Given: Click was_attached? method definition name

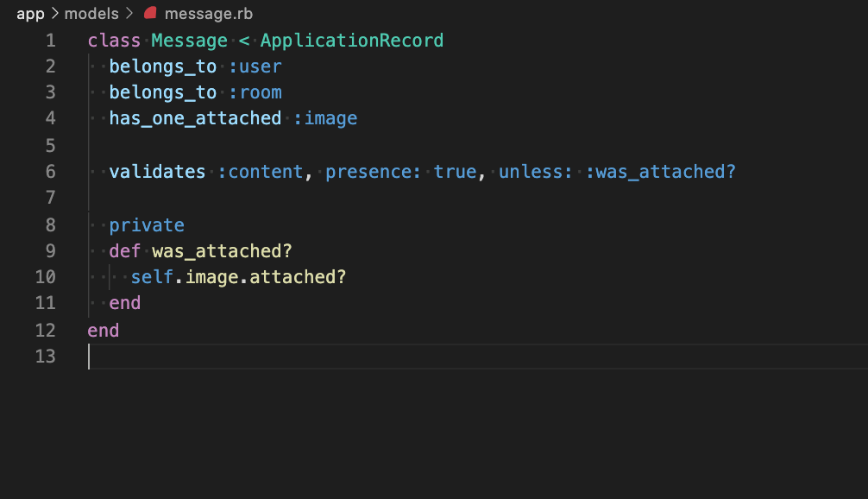Looking at the screenshot, I should click(222, 251).
